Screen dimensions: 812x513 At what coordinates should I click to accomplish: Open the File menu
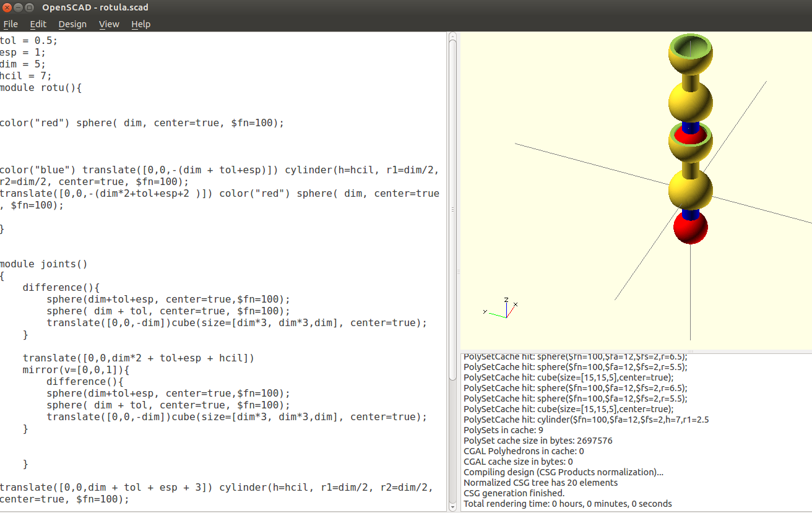pyautogui.click(x=11, y=24)
